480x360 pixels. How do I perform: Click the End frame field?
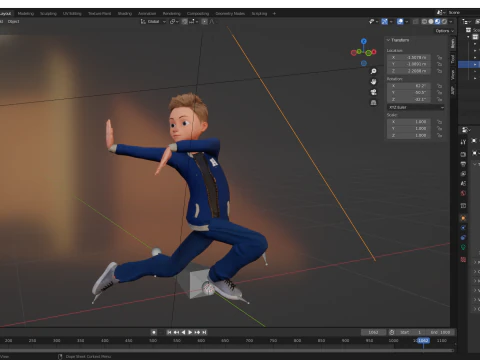point(440,332)
